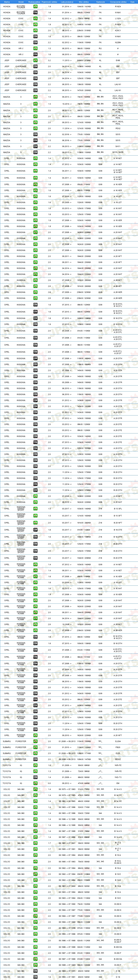
Task: Click petrol PB icon in Honda Accord Tourer R18Z4 row
Action: tap(35, 7)
